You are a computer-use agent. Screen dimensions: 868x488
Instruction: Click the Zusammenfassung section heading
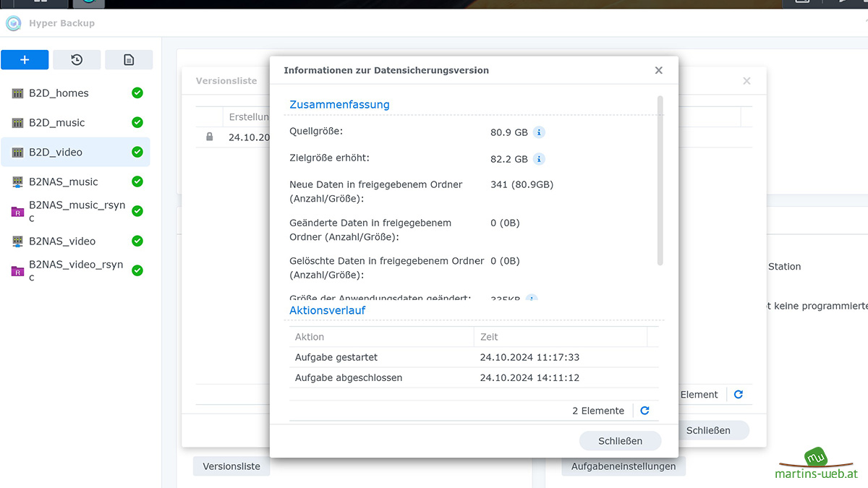tap(339, 104)
